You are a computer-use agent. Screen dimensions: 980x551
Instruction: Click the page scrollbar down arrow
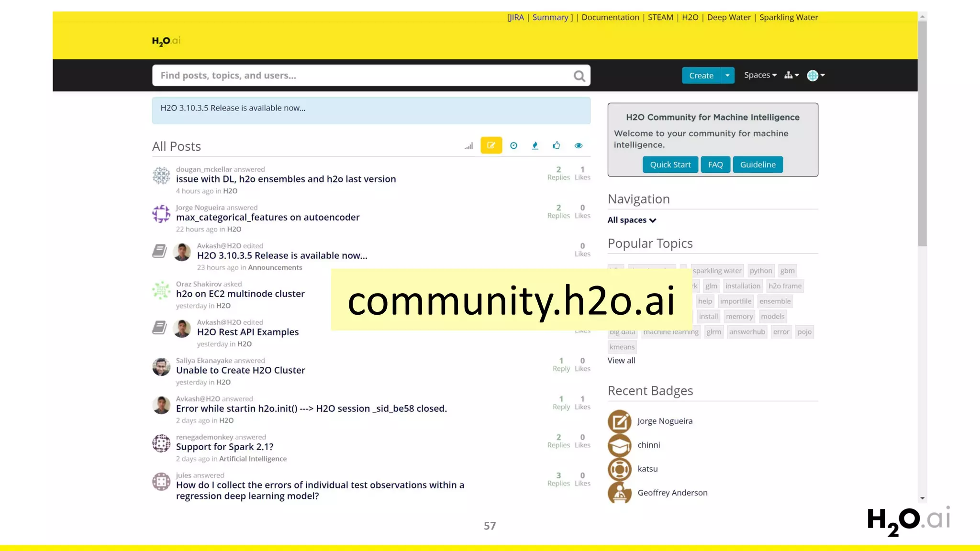(922, 498)
